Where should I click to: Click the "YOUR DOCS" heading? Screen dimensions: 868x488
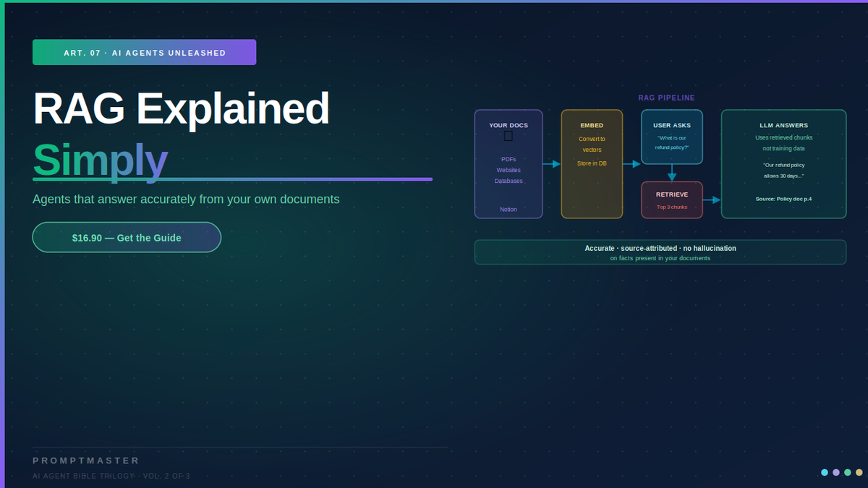click(509, 125)
